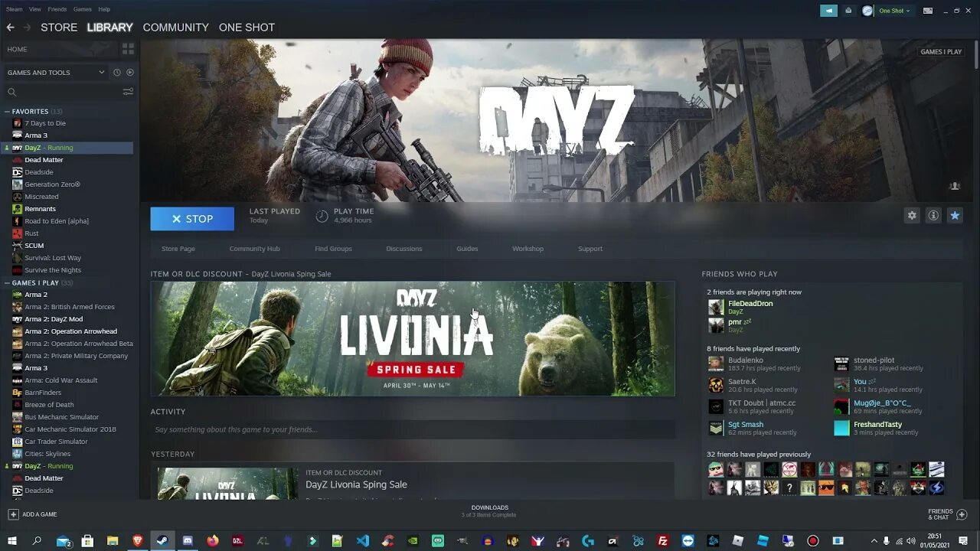980x551 pixels.
Task: Open DayZ Discussions link
Action: pos(404,249)
